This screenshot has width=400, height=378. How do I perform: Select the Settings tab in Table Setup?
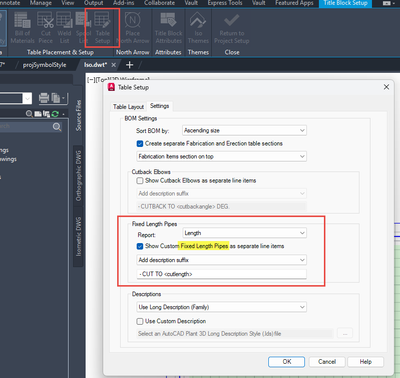pos(159,106)
